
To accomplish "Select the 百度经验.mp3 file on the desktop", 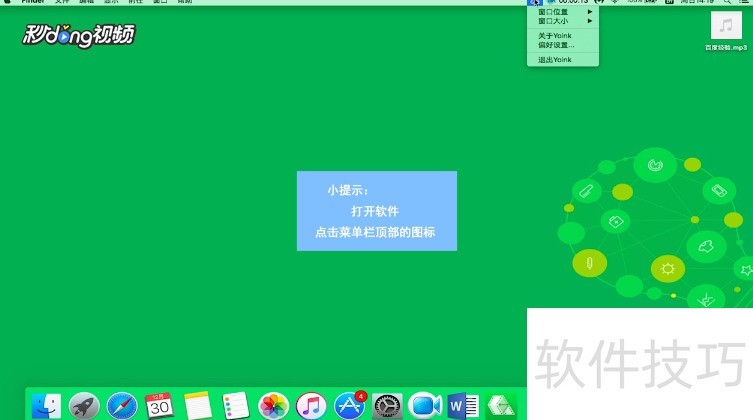I will click(726, 31).
